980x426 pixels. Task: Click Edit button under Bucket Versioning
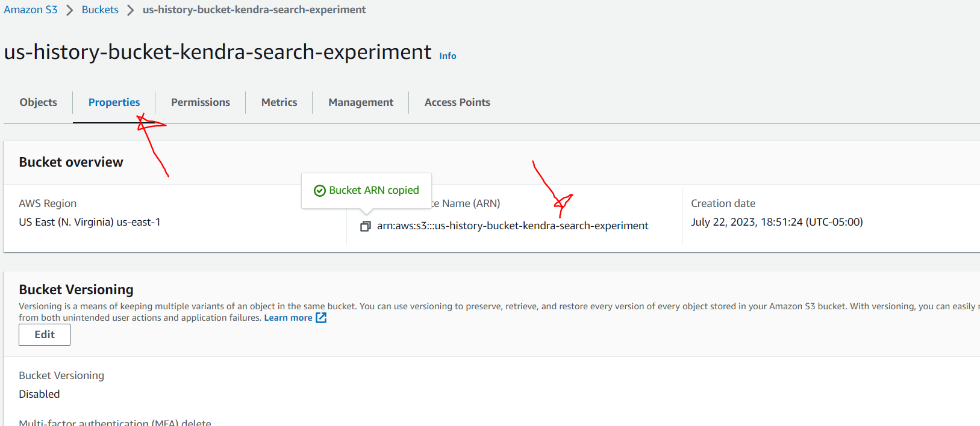pos(45,335)
